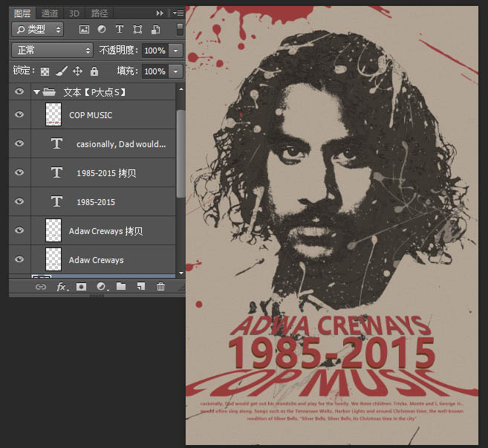Screen dimensions: 488x448
Task: Add a layer style via fx icon
Action: tap(62, 287)
